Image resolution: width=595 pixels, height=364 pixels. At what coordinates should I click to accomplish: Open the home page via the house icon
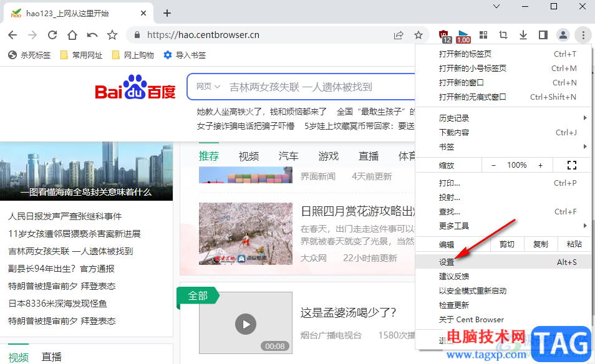(72, 36)
